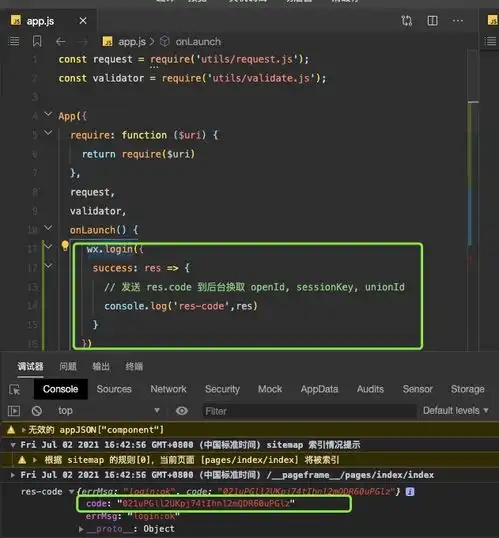Click the console Filter input field

[309, 411]
